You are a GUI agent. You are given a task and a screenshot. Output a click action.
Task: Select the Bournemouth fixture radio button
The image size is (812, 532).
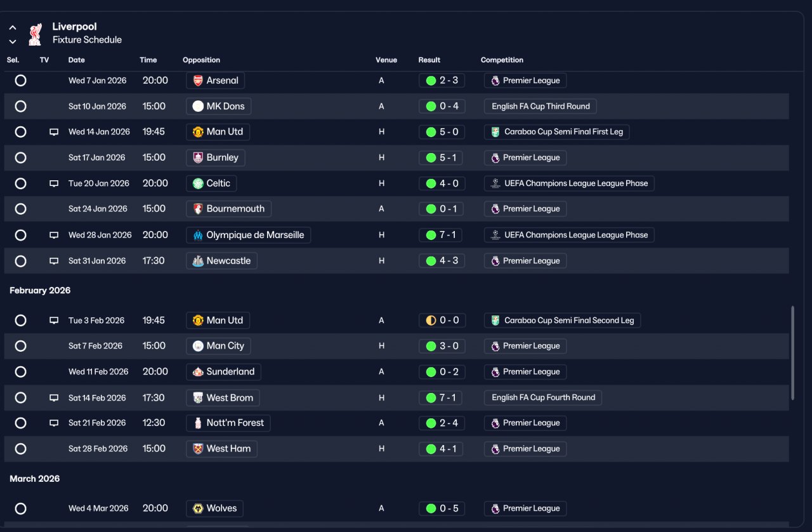pyautogui.click(x=20, y=209)
